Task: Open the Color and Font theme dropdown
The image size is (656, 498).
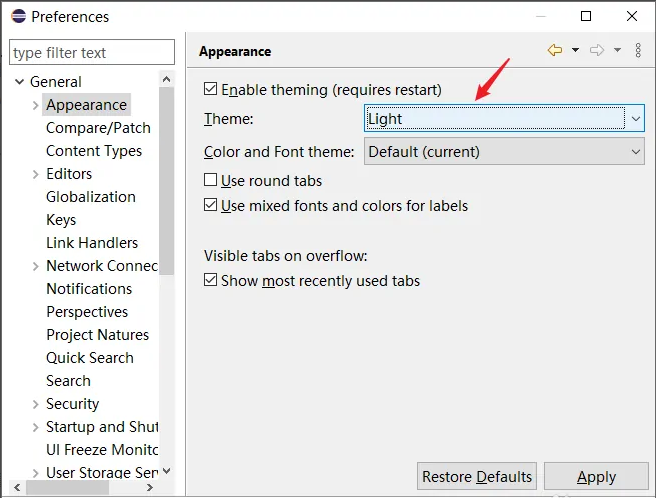Action: [x=504, y=152]
